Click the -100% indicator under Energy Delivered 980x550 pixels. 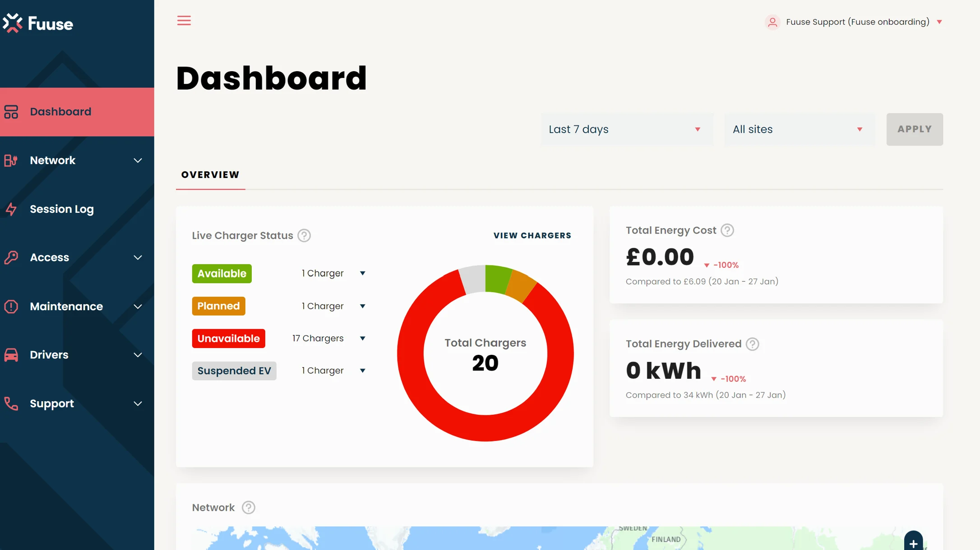click(x=729, y=379)
